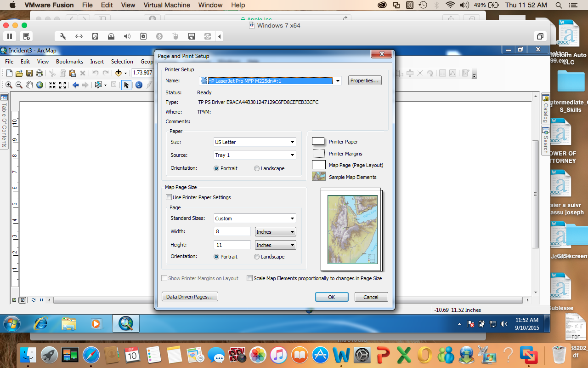This screenshot has height=368, width=588.
Task: Open the paper Source dropdown
Action: pos(293,155)
